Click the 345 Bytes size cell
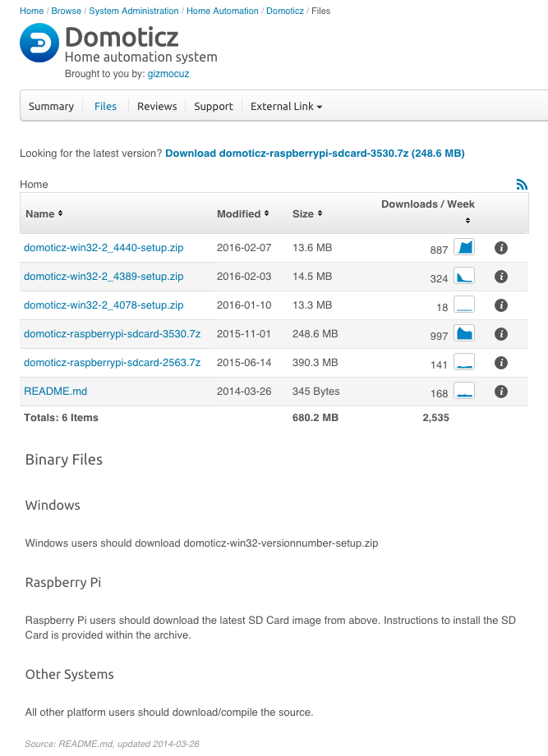This screenshot has height=756, width=548. tap(316, 391)
